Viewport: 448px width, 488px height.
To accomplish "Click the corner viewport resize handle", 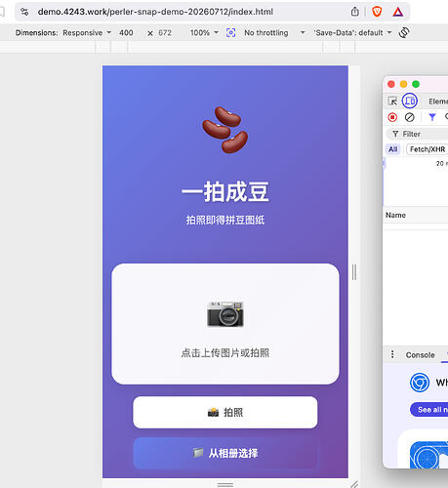I will click(x=354, y=484).
